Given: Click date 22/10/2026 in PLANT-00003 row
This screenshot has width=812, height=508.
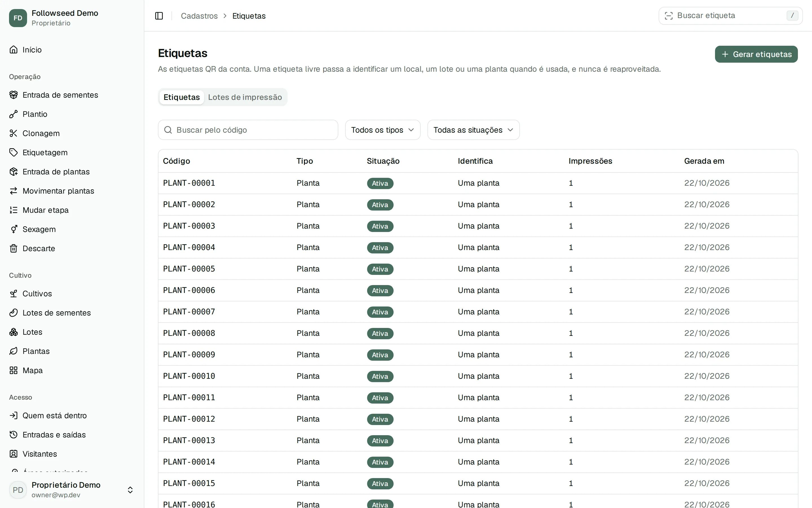Looking at the screenshot, I should click(707, 226).
